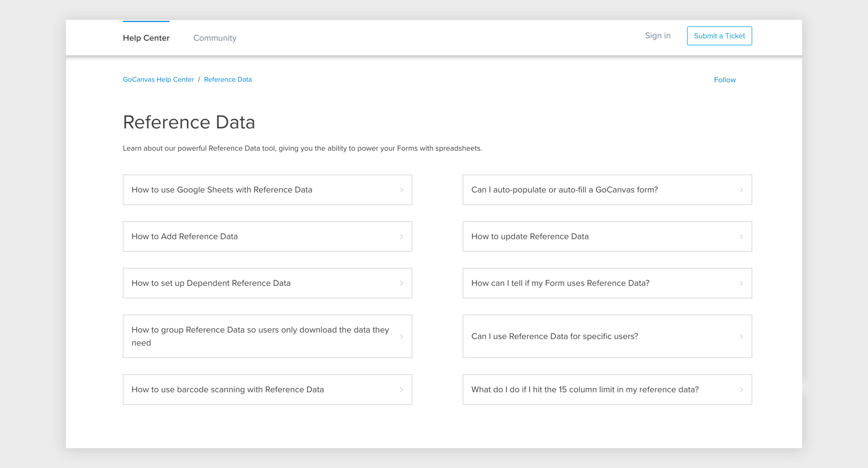Click chevron on group Reference Data card
The height and width of the screenshot is (468, 868).
coord(401,337)
